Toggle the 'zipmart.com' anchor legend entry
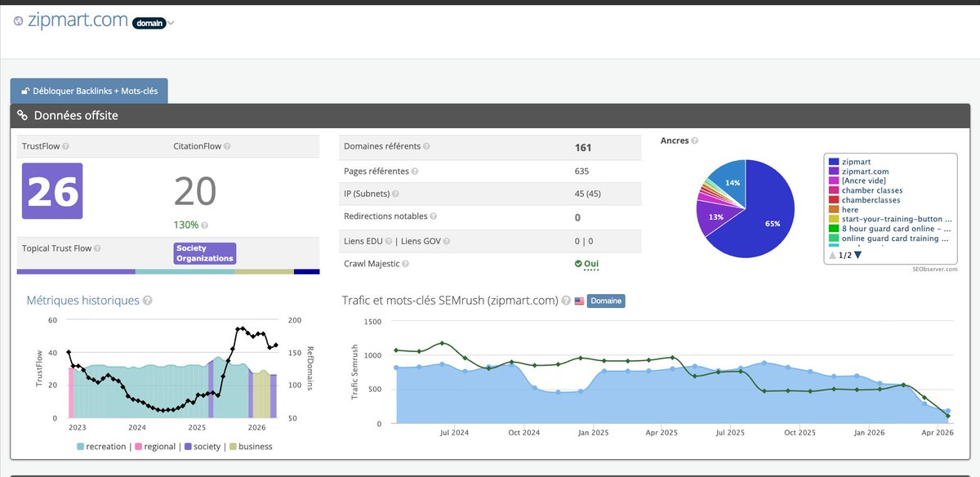Viewport: 980px width, 477px height. (x=859, y=172)
